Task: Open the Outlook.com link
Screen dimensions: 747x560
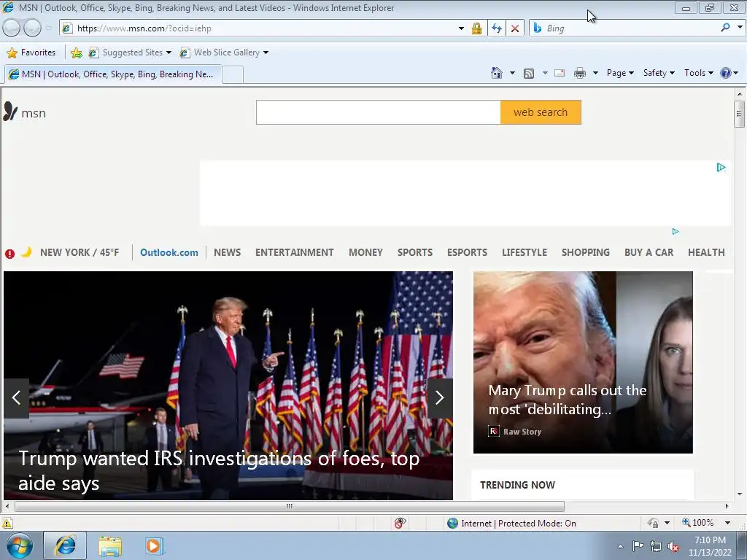Action: tap(169, 252)
